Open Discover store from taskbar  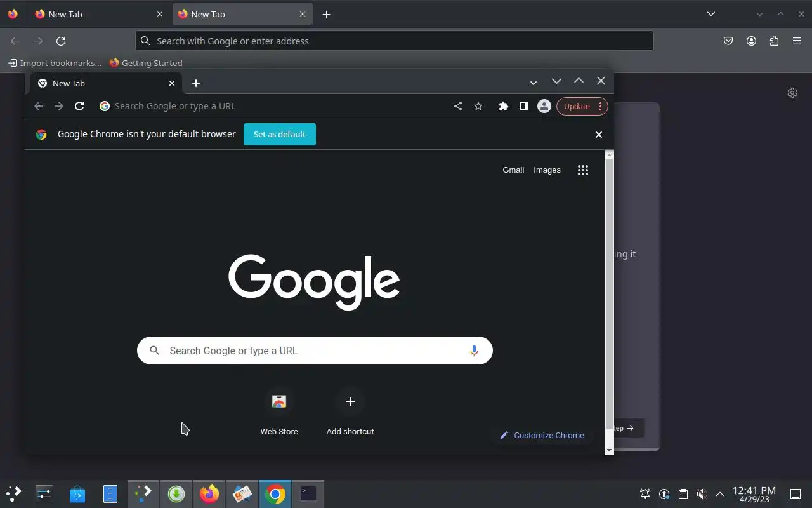click(x=77, y=493)
